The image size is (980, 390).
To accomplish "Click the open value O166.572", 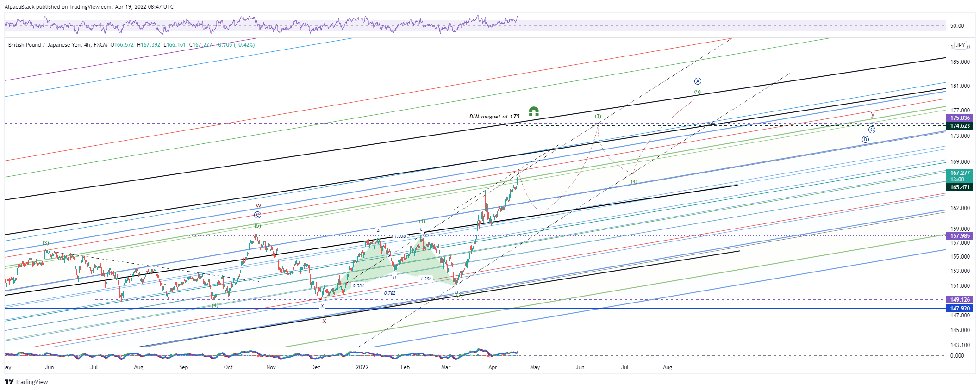I will pos(122,45).
